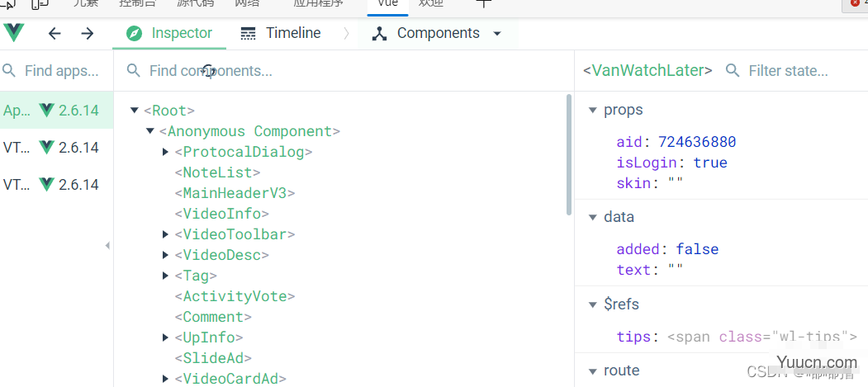Switch to the Inspector tab
Viewport: 868px width, 387px height.
182,33
